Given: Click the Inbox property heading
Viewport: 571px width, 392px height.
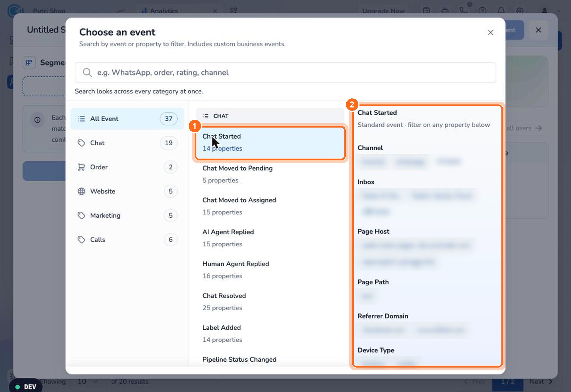Looking at the screenshot, I should pos(366,182).
